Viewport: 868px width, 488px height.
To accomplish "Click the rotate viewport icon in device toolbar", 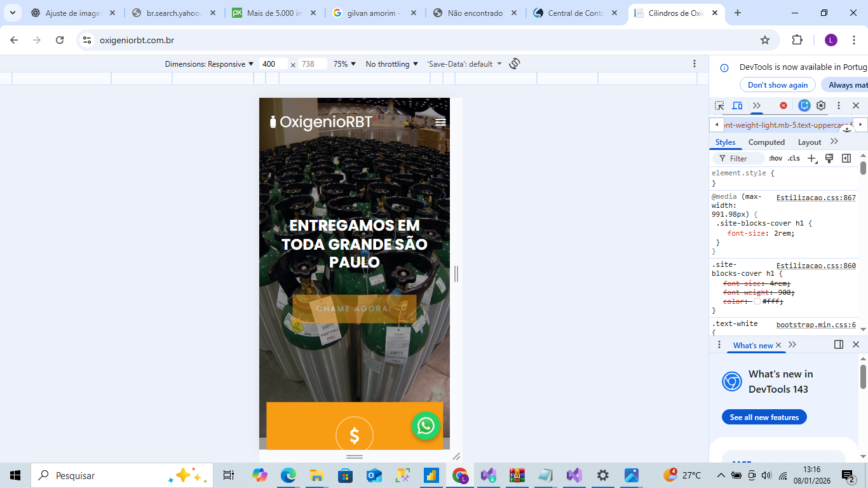I will (x=513, y=64).
